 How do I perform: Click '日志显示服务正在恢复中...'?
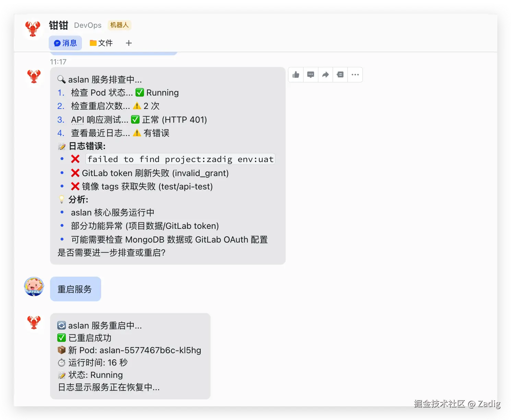(x=109, y=387)
